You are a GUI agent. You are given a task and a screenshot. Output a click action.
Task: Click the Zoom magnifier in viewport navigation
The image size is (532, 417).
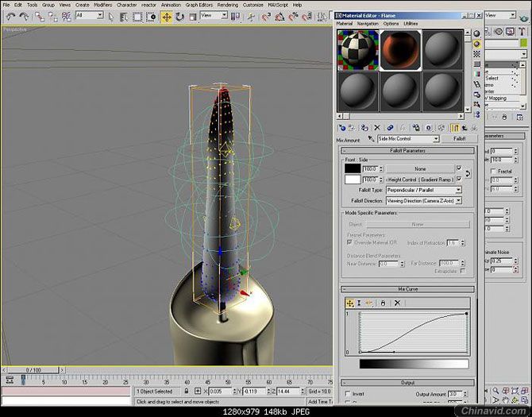click(x=495, y=391)
